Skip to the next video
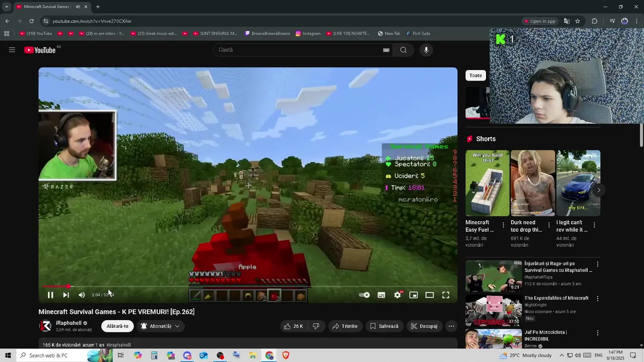 click(x=66, y=295)
